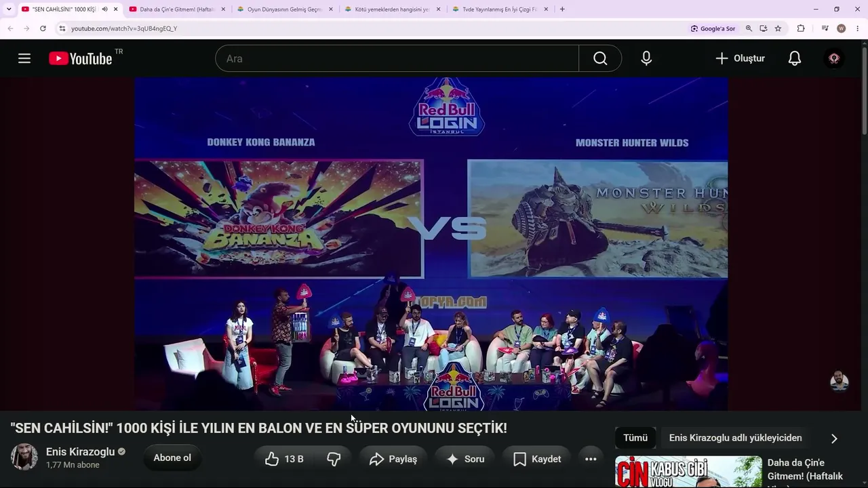
Task: Mute the tab using the speaker icon
Action: pos(104,9)
